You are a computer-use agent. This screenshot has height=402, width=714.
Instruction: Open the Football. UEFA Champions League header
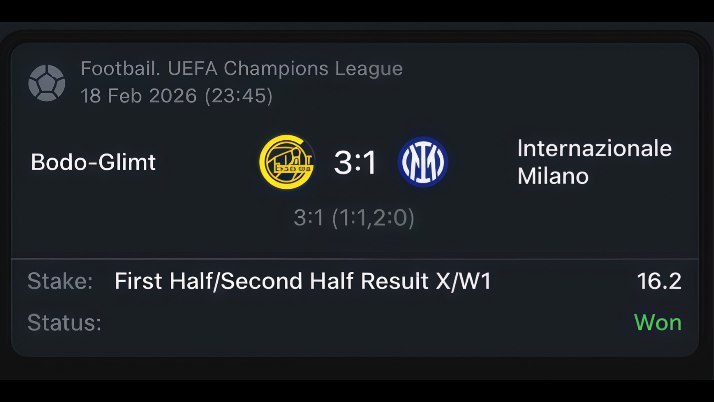click(x=242, y=69)
